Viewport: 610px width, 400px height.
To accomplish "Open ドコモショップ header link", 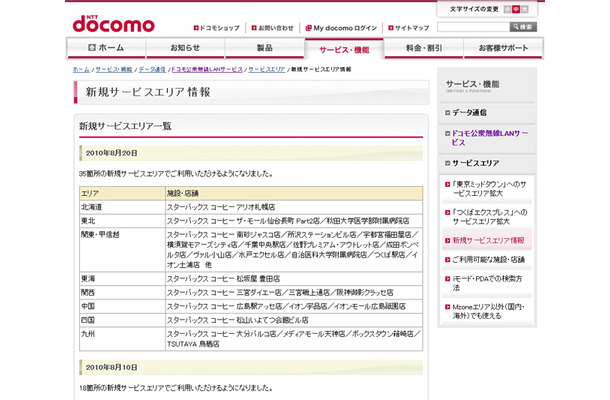I will tap(219, 28).
